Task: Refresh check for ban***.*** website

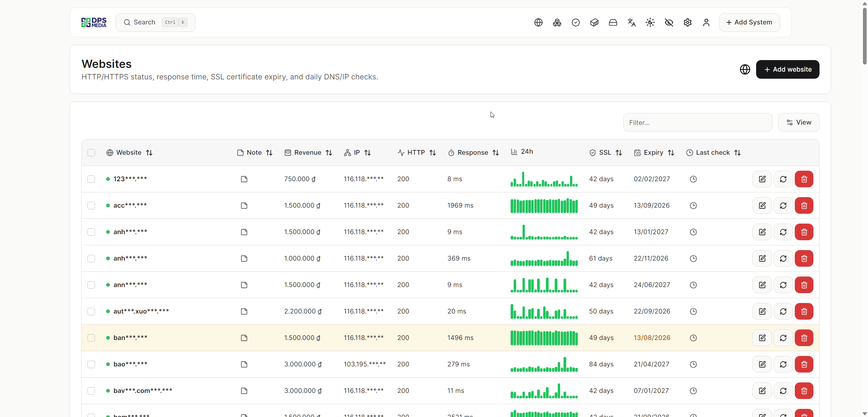Action: (x=783, y=338)
